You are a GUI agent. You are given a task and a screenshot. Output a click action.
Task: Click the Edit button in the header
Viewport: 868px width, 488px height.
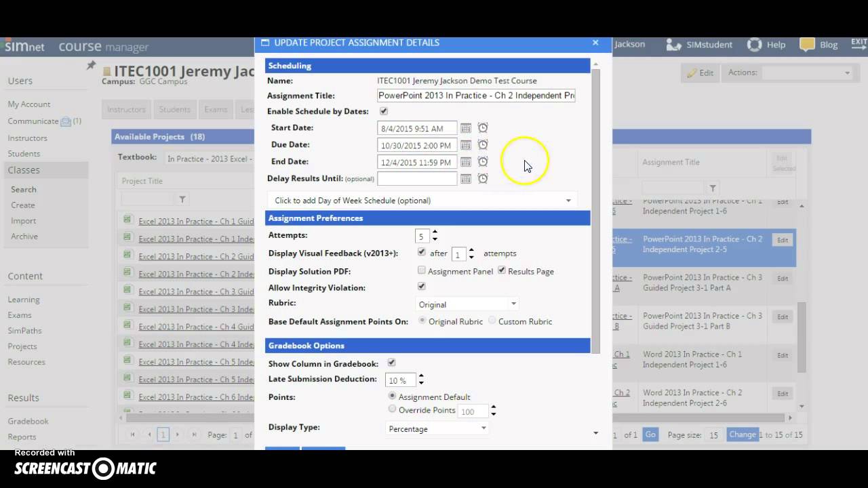point(701,73)
